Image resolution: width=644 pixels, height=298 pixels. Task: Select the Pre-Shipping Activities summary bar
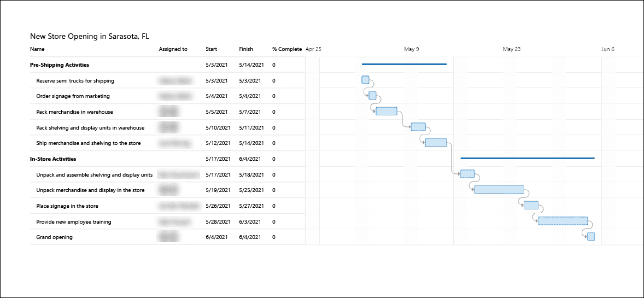(x=404, y=64)
